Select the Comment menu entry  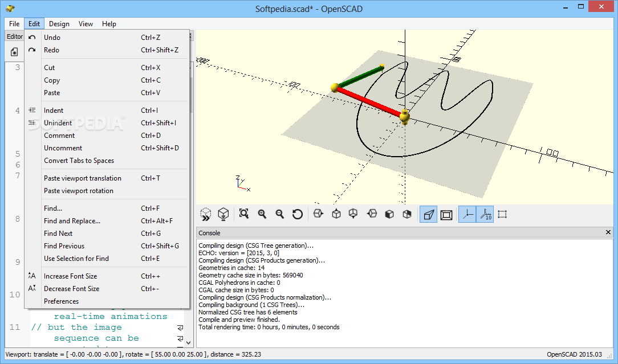[x=107, y=136]
